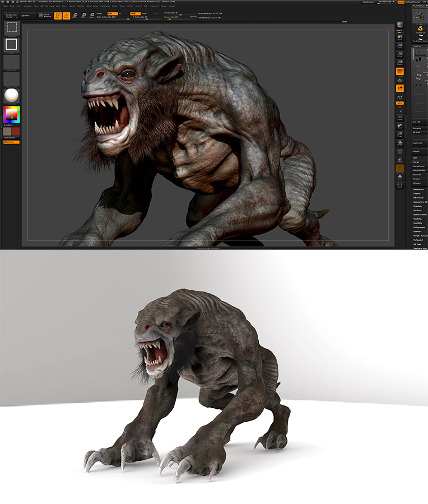Viewport: 428px width, 504px height.
Task: Click the Delete subtool button
Action: (420, 151)
